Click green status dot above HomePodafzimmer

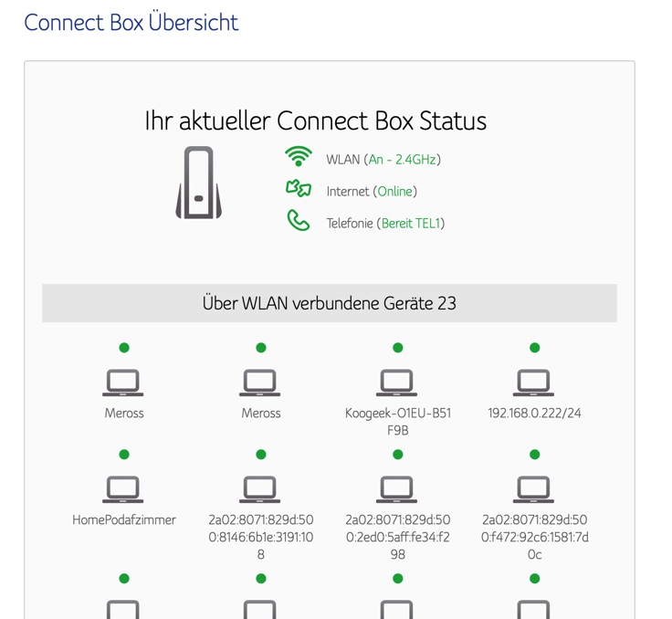point(124,455)
